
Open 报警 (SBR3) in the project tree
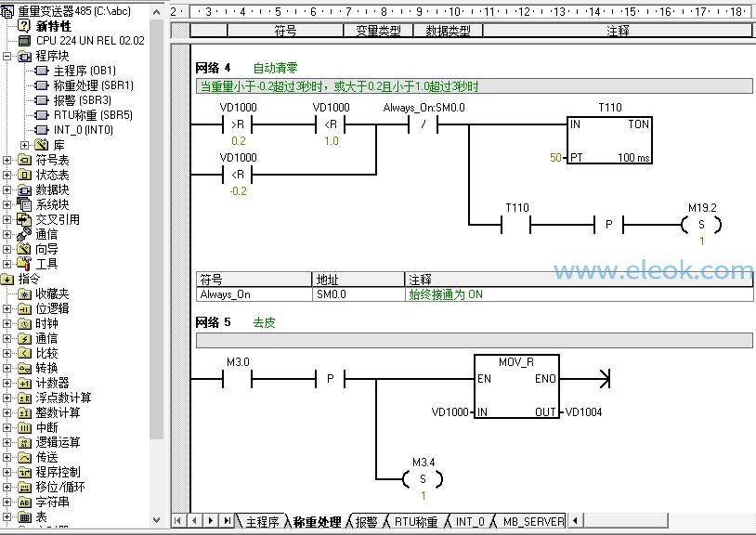(x=82, y=100)
